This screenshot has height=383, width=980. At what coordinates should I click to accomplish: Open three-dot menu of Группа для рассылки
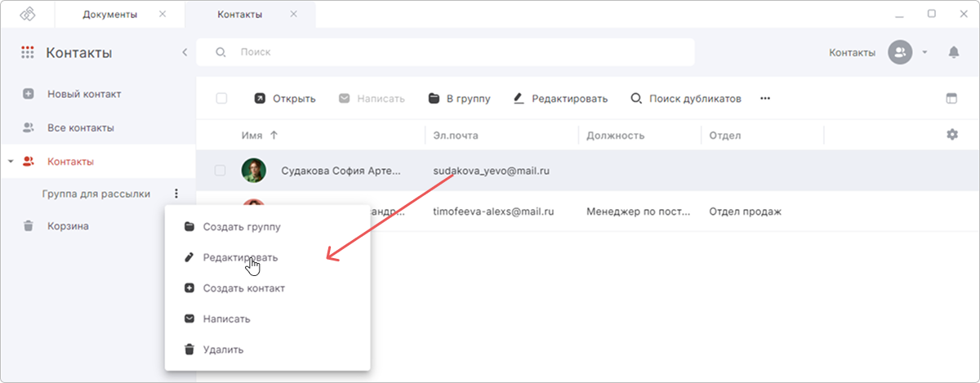tap(176, 194)
